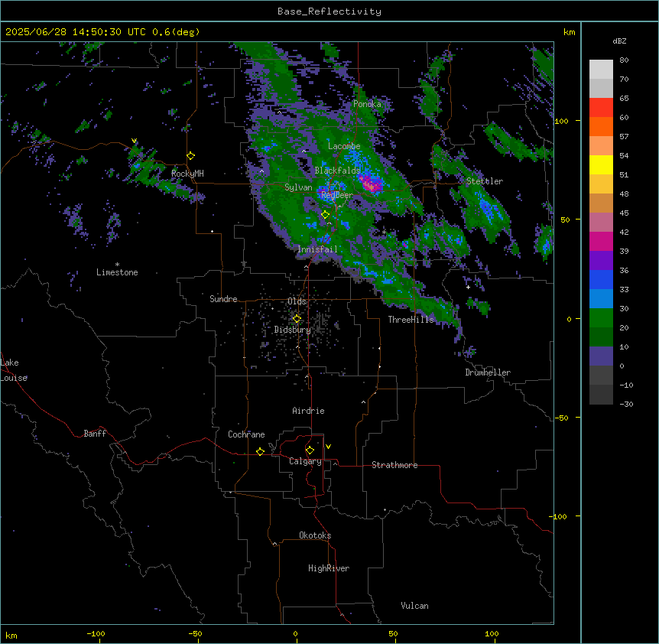659x644 pixels.
Task: Click the 0 tick on the horizontal axis
Action: 295,633
